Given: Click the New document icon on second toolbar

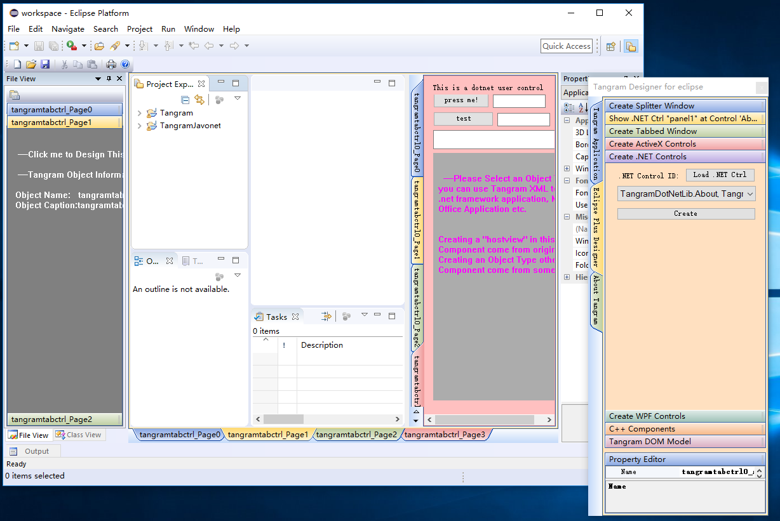Looking at the screenshot, I should pos(17,64).
